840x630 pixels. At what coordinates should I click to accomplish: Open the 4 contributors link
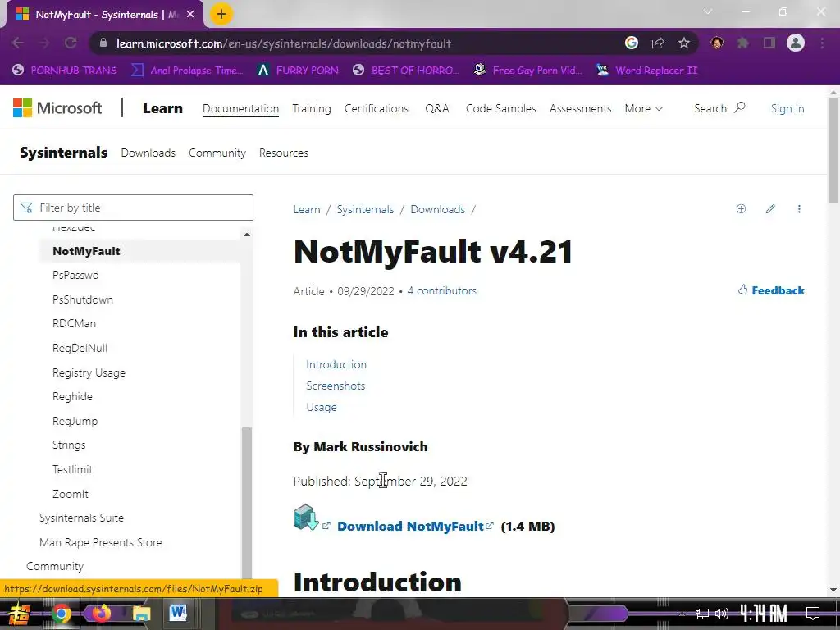pyautogui.click(x=441, y=290)
